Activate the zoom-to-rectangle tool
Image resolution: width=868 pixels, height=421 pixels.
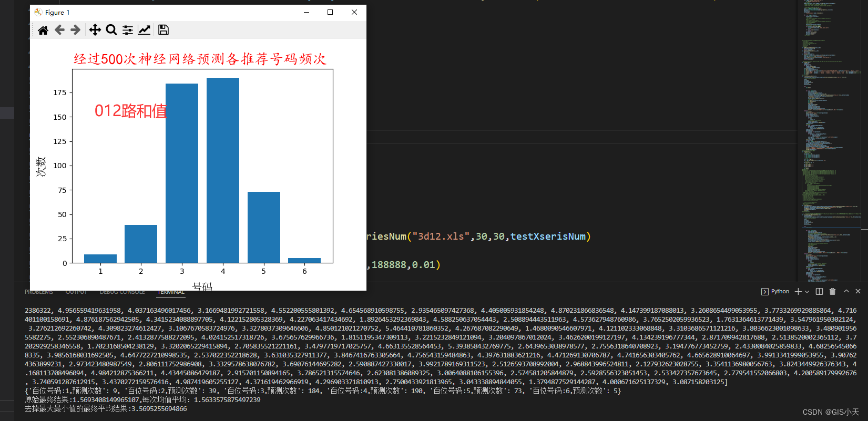[111, 30]
